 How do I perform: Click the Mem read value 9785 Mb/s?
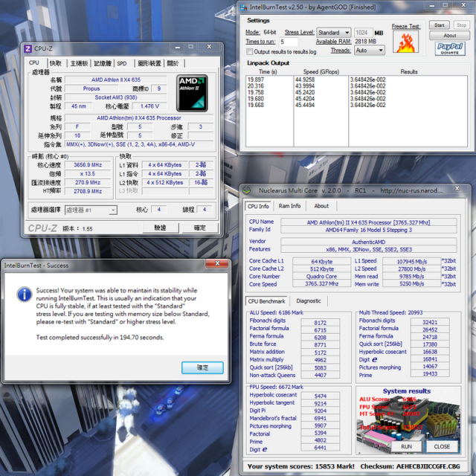411,276
